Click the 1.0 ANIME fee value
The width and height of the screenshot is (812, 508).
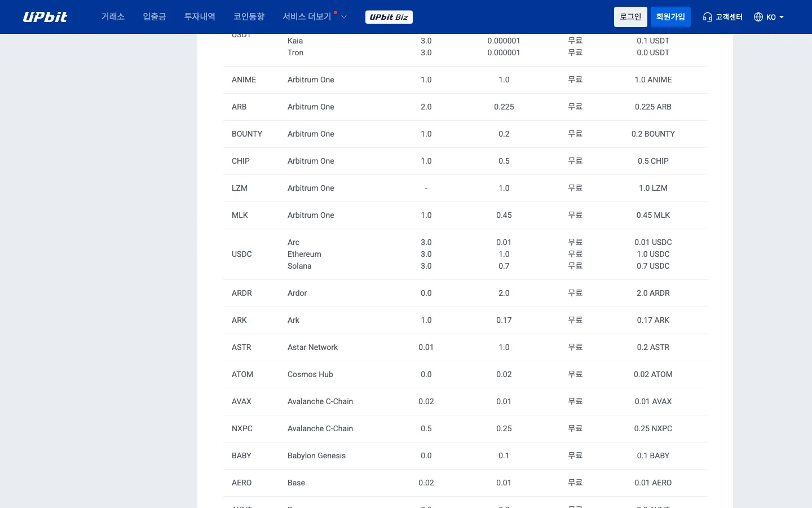click(653, 80)
